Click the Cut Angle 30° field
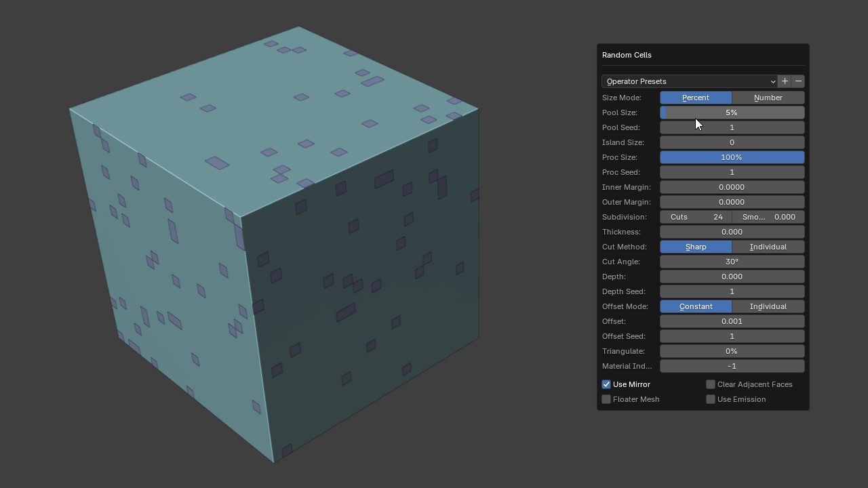Image resolution: width=868 pixels, height=488 pixels. click(x=732, y=262)
